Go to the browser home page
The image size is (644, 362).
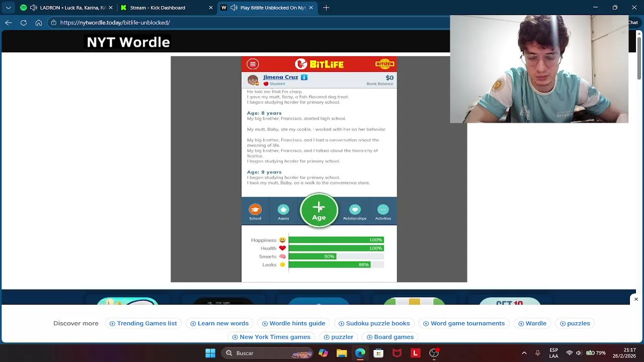click(39, 23)
